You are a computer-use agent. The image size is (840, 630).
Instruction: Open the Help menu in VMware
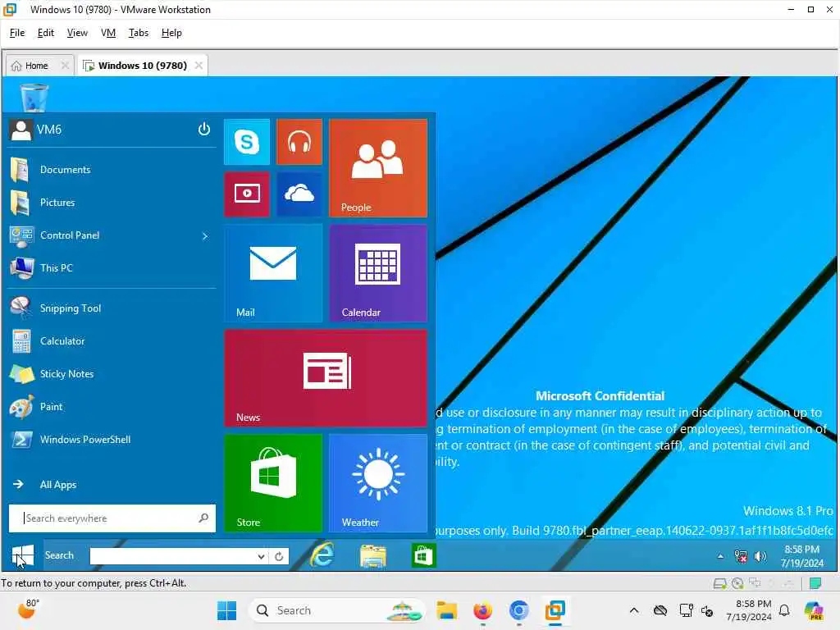coord(171,33)
